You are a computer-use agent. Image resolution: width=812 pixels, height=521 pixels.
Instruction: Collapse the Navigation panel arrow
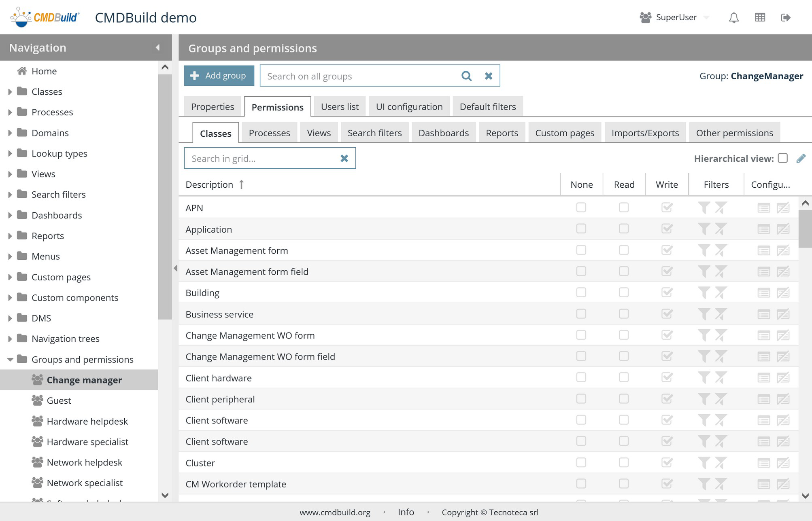(x=157, y=48)
